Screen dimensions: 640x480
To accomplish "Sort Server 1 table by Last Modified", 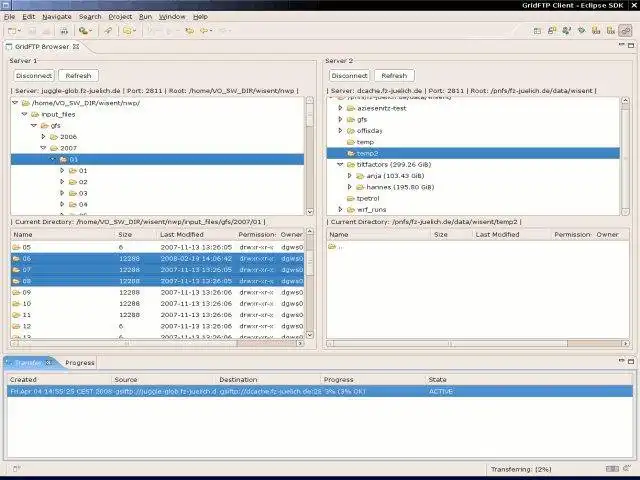I will click(x=196, y=234).
